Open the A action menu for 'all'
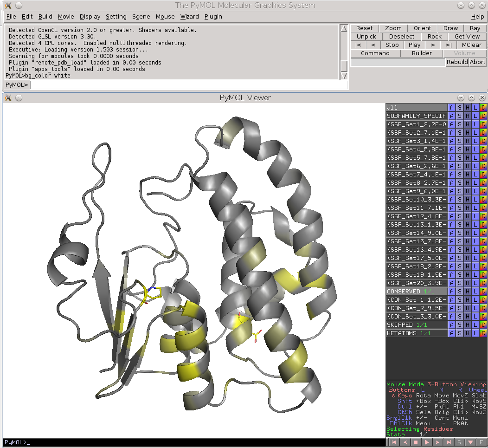Screen dimensions: 488x448 452,108
